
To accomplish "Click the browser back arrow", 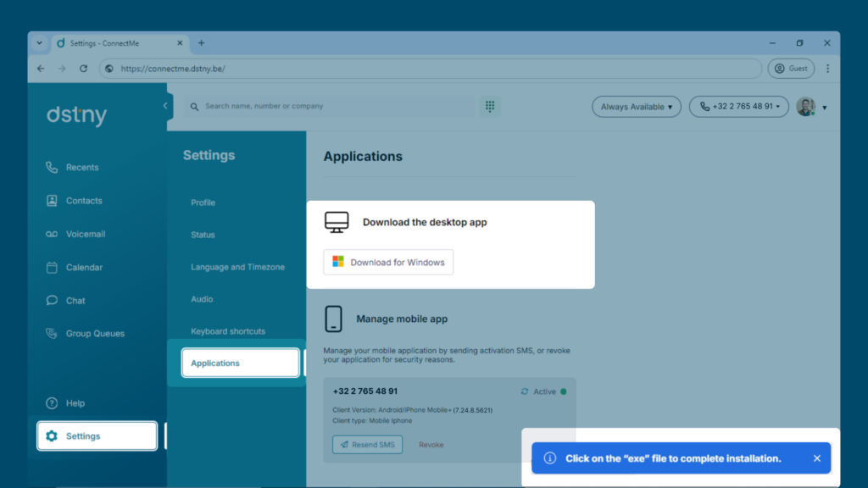I will tap(41, 69).
